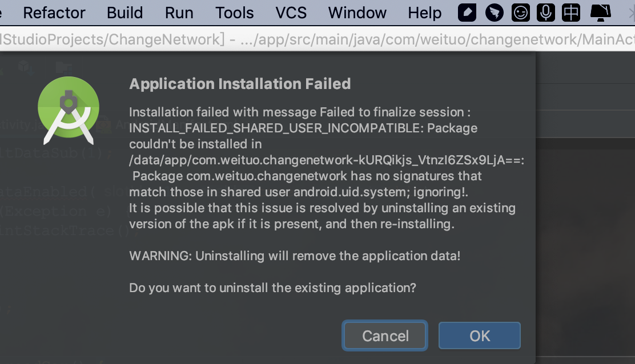The width and height of the screenshot is (635, 364).
Task: Click the microphone dictation icon in the menu bar
Action: click(x=545, y=12)
